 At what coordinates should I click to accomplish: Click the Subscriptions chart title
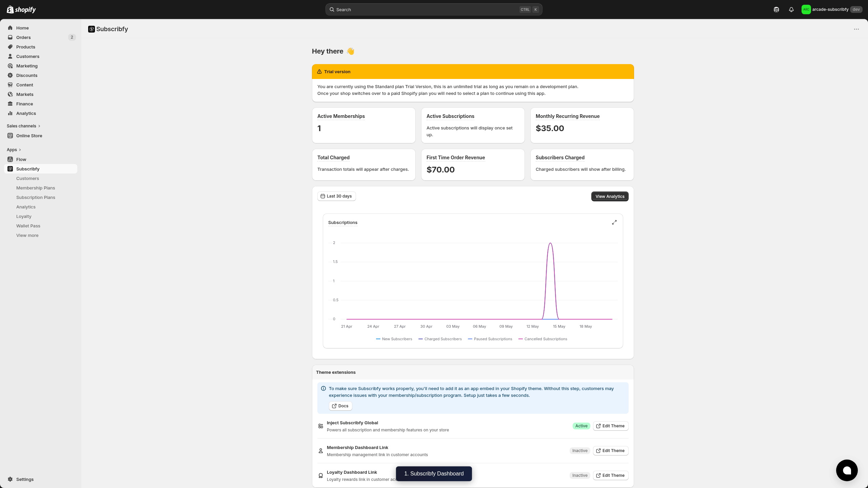click(x=343, y=223)
